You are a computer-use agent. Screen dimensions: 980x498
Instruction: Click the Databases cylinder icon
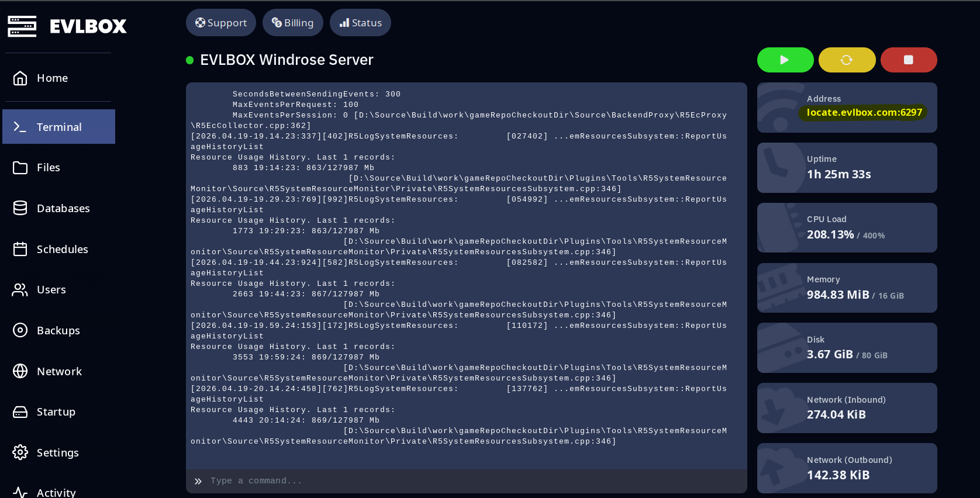(x=20, y=208)
